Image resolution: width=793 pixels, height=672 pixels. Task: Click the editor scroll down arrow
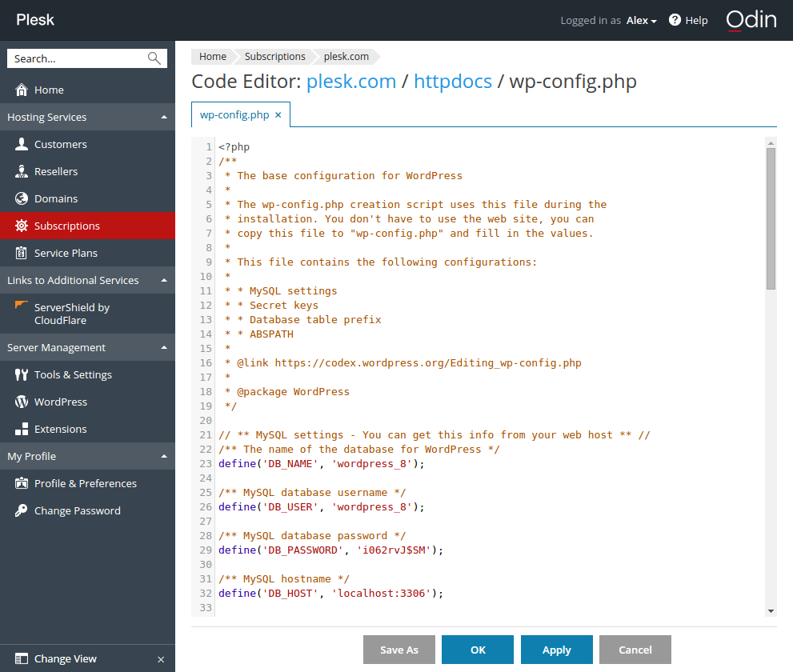click(771, 611)
